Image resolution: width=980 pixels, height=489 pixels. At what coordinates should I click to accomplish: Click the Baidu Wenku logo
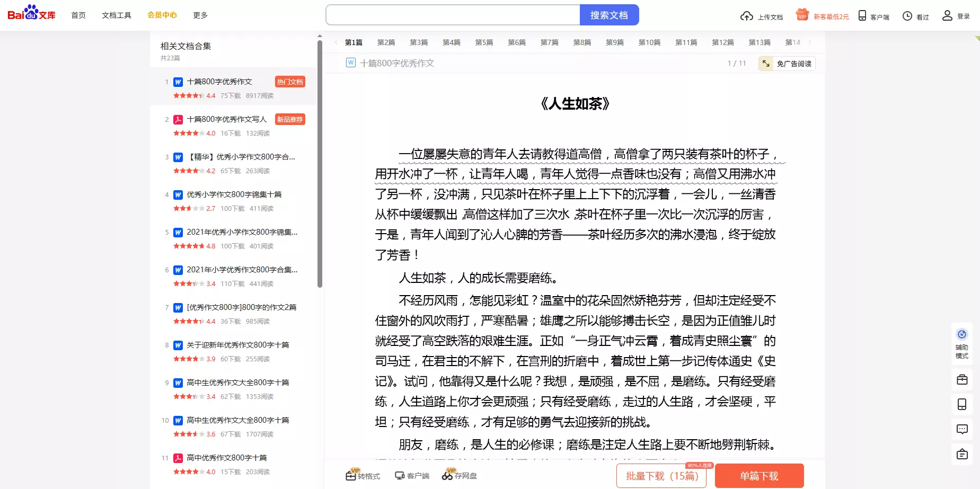tap(31, 13)
